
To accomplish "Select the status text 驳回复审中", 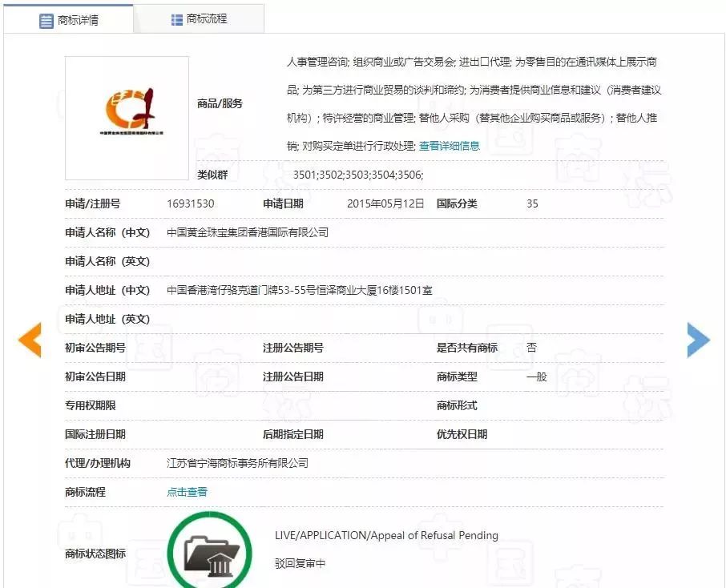I will 300,563.
